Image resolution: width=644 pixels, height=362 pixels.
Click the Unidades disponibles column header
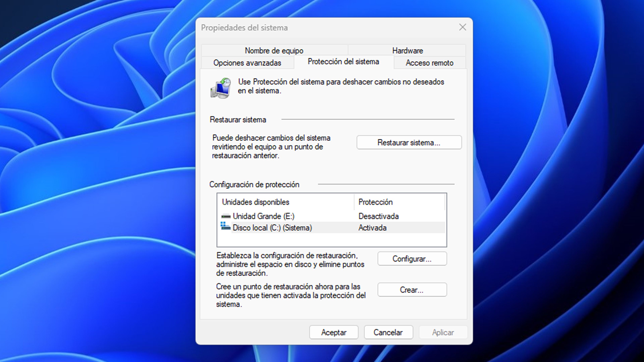(x=286, y=202)
